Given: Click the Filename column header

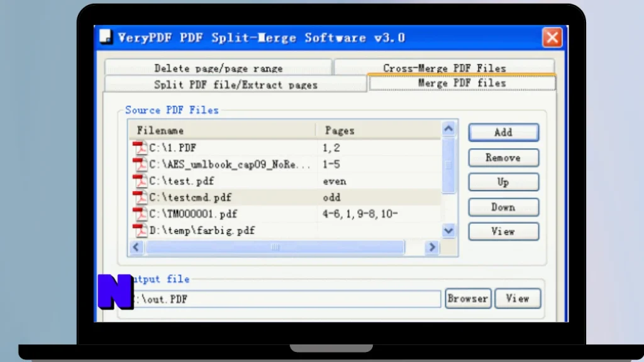Looking at the screenshot, I should click(223, 131).
